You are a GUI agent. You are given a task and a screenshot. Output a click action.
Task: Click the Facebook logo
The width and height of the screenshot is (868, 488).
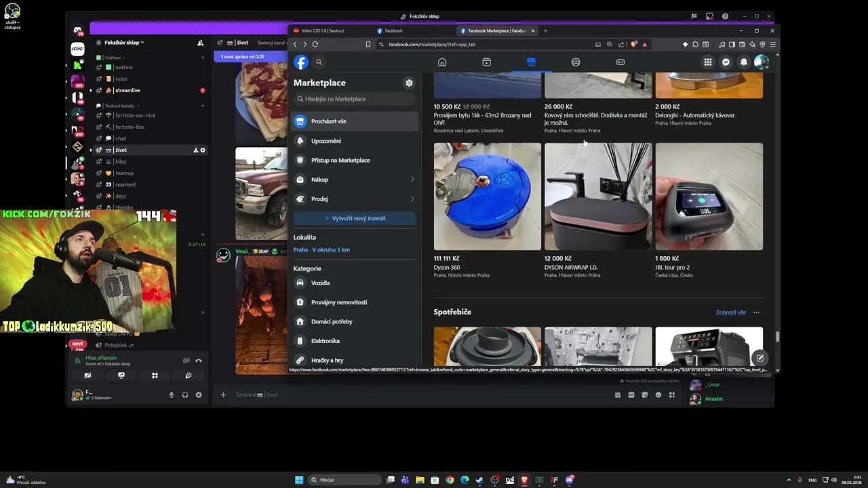[x=301, y=62]
